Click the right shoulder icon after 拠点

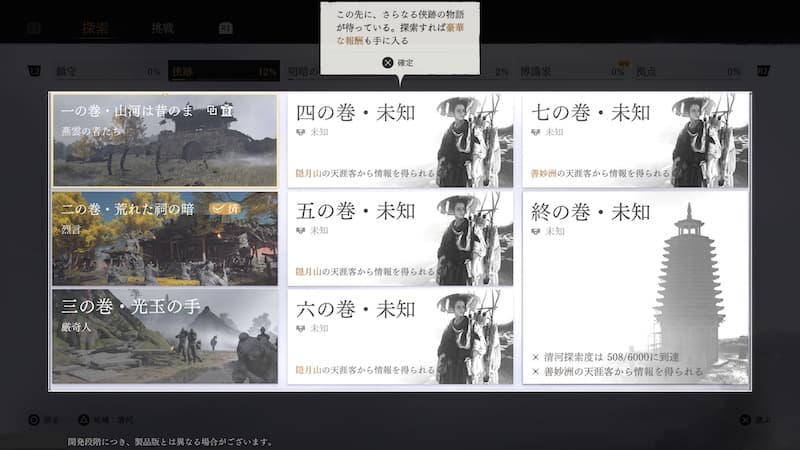pyautogui.click(x=764, y=72)
